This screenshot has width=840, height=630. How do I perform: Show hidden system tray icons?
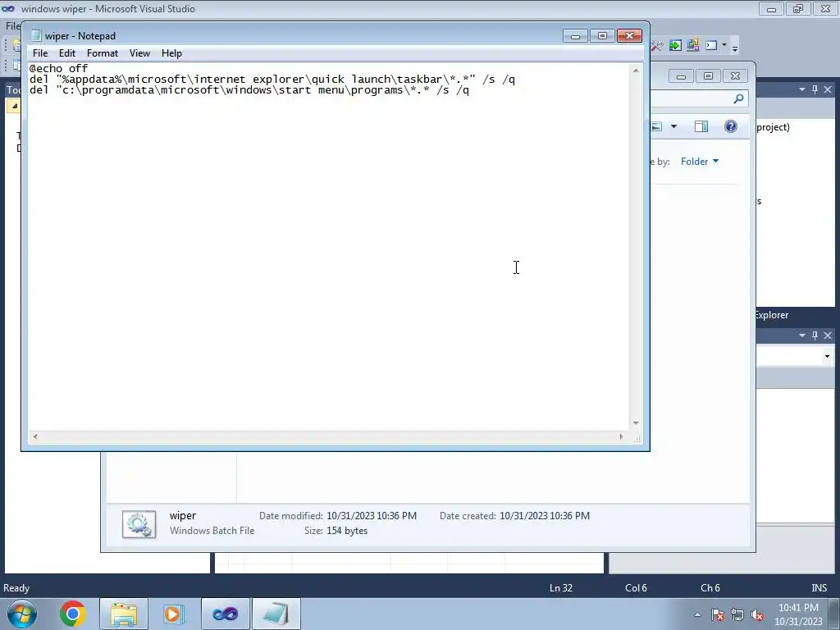coord(697,614)
